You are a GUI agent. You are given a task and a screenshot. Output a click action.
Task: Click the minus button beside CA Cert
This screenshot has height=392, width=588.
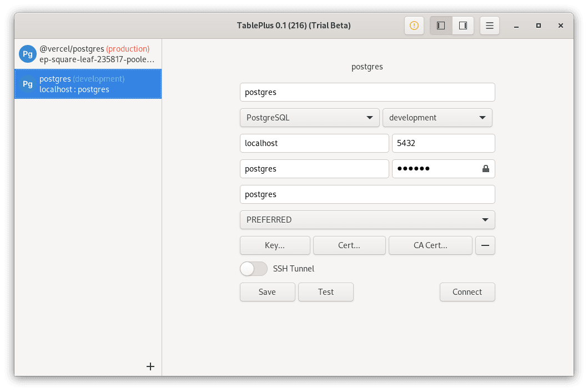point(485,245)
